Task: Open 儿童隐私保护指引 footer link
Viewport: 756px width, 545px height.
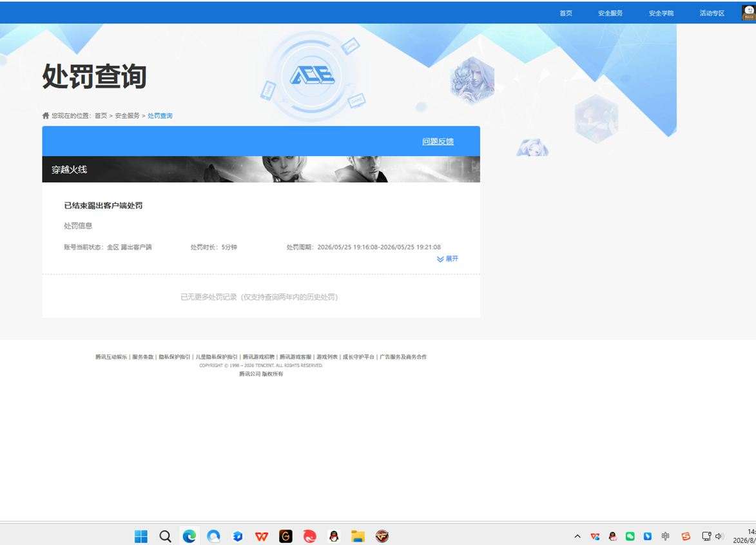Action: 217,357
